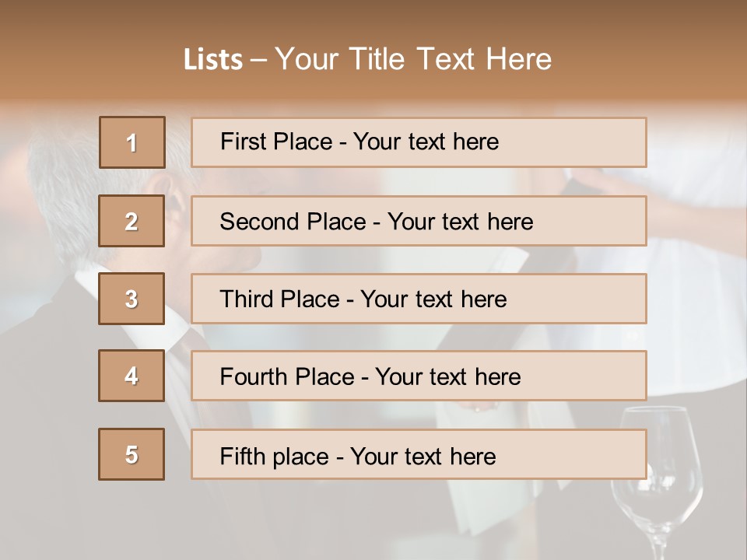Select the number 2 box
Image resolution: width=747 pixels, height=560 pixels.
point(132,221)
